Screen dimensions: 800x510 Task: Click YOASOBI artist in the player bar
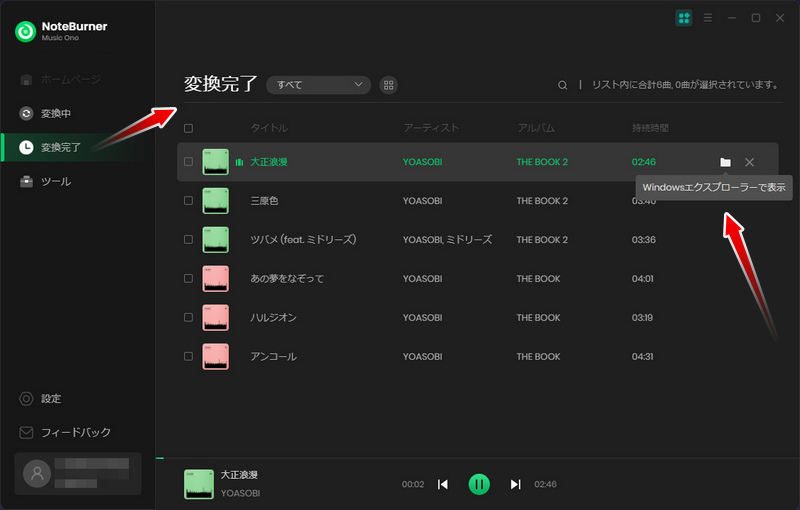tap(240, 493)
